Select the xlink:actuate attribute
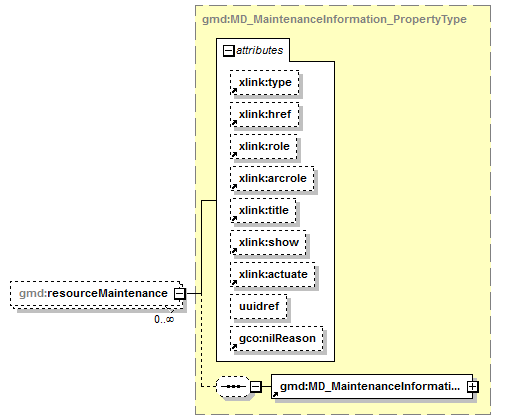Image resolution: width=512 pixels, height=420 pixels. [272, 274]
